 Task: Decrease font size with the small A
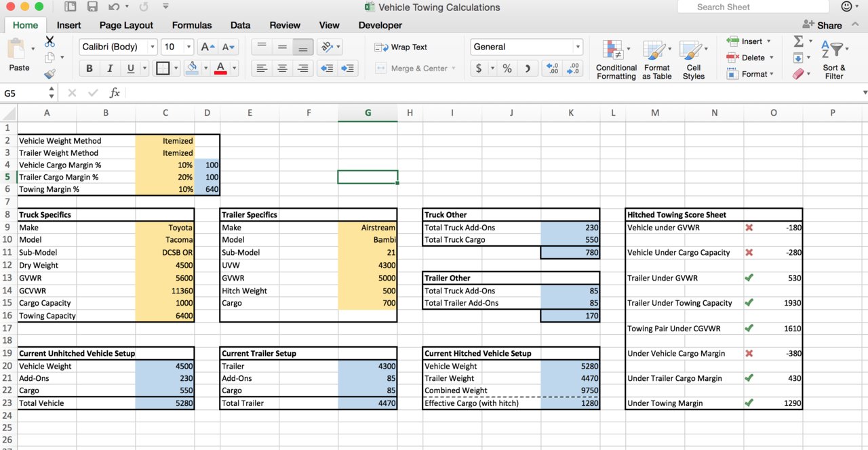(229, 47)
